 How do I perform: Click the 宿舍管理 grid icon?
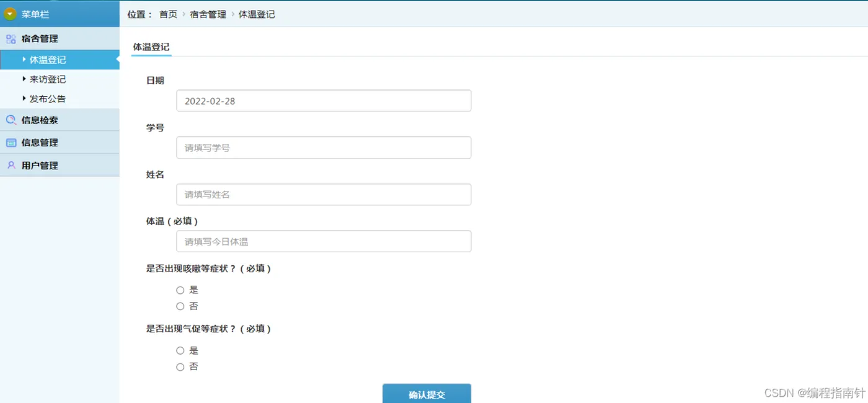click(11, 38)
